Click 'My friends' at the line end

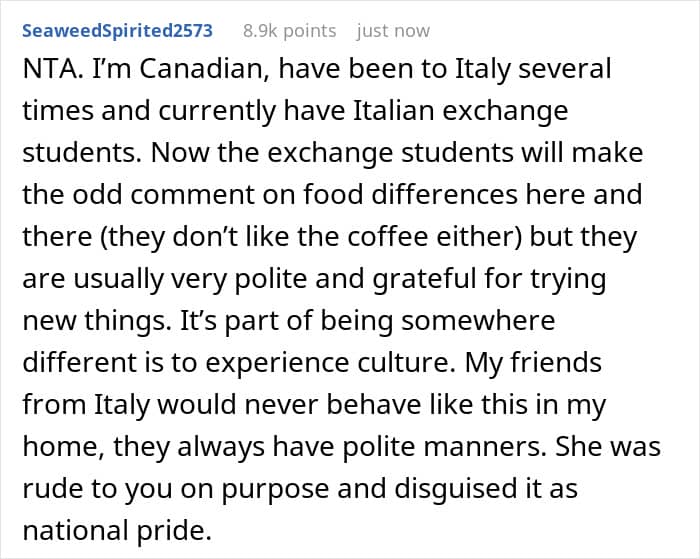pyautogui.click(x=533, y=363)
